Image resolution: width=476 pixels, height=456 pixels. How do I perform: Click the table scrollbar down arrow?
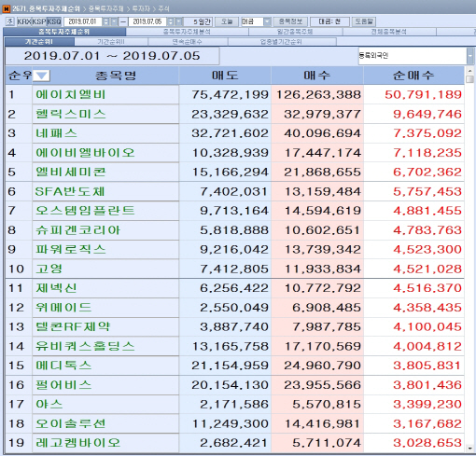pyautogui.click(x=469, y=449)
